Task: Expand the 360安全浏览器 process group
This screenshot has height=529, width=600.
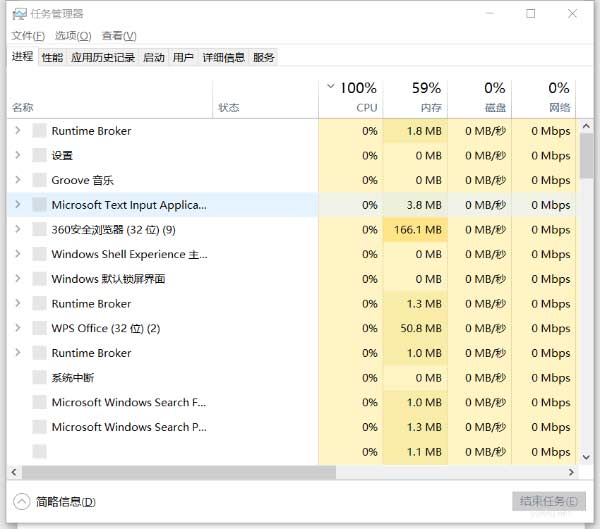Action: [x=18, y=229]
